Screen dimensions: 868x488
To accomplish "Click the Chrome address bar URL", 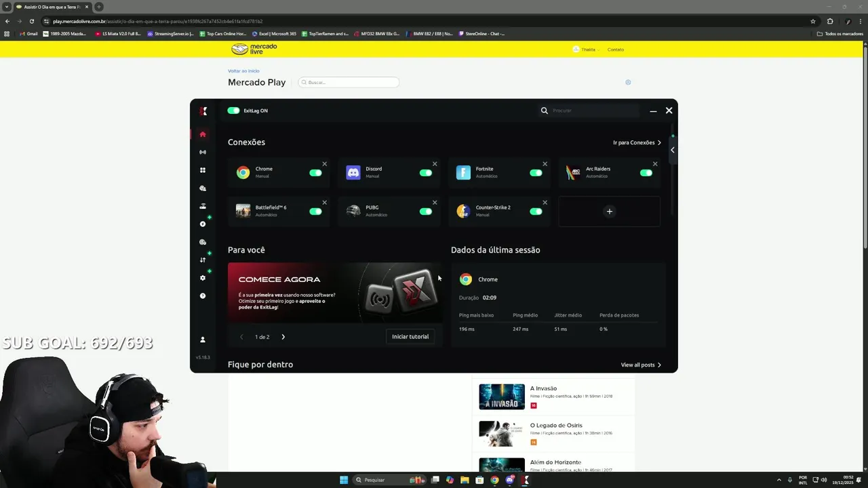I will coord(157,21).
